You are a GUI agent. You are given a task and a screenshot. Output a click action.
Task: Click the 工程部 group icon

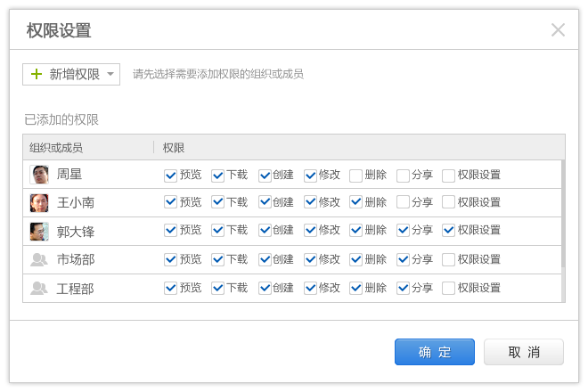tap(39, 289)
